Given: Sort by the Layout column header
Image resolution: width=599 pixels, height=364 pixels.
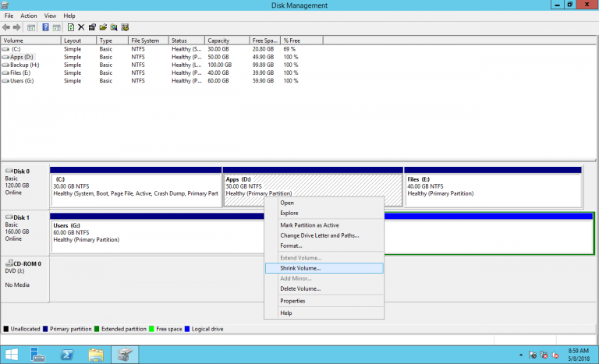Looking at the screenshot, I should (x=78, y=41).
